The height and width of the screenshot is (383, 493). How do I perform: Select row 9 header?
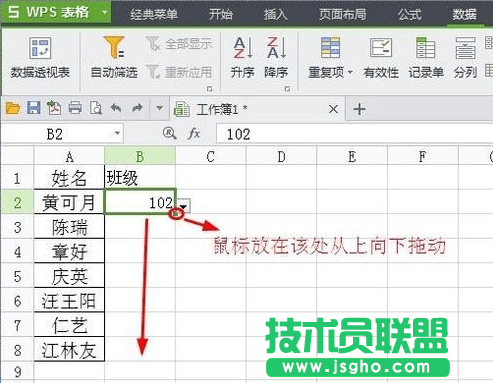coord(17,371)
